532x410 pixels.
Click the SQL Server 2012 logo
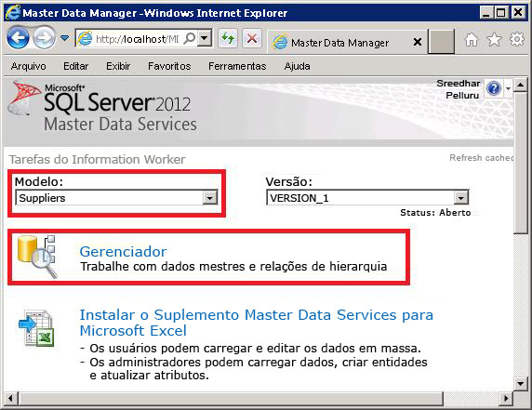(101, 106)
